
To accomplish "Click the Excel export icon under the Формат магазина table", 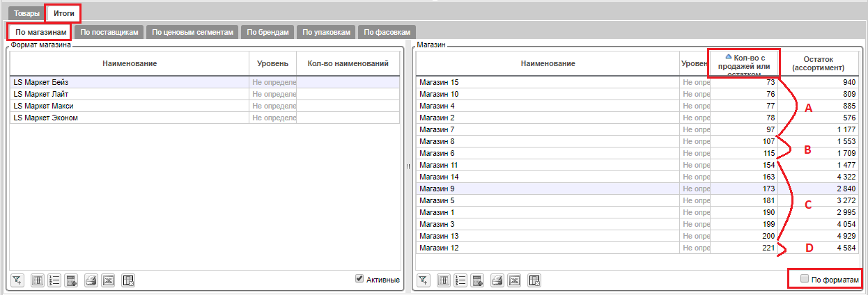I will 108,280.
